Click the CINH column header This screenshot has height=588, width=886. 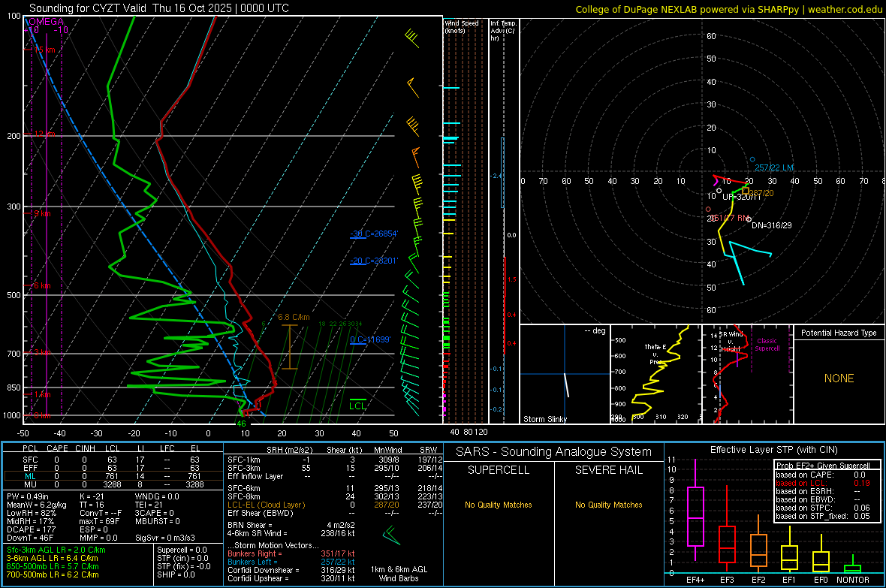(85, 448)
